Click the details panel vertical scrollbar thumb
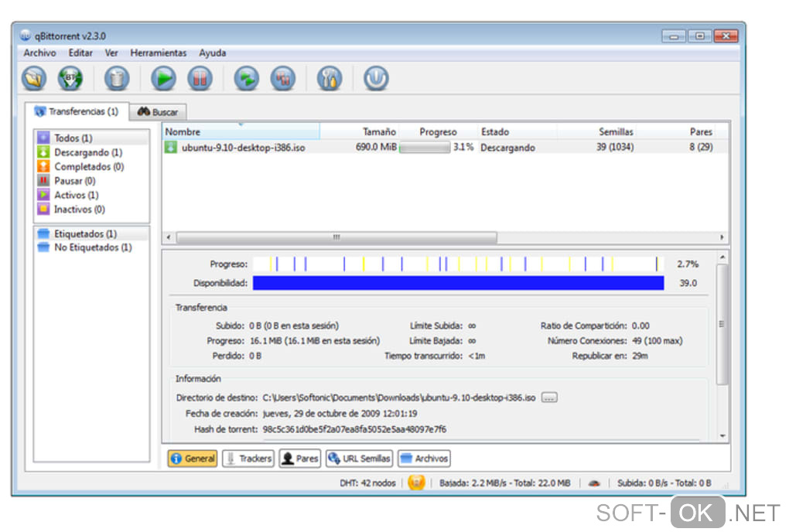This screenshot has width=789, height=532. (x=722, y=324)
